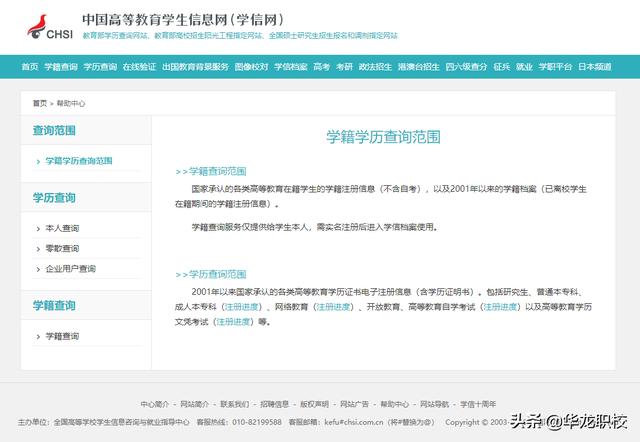
Task: Open 企业用户查询 in the sidebar
Action: click(71, 269)
